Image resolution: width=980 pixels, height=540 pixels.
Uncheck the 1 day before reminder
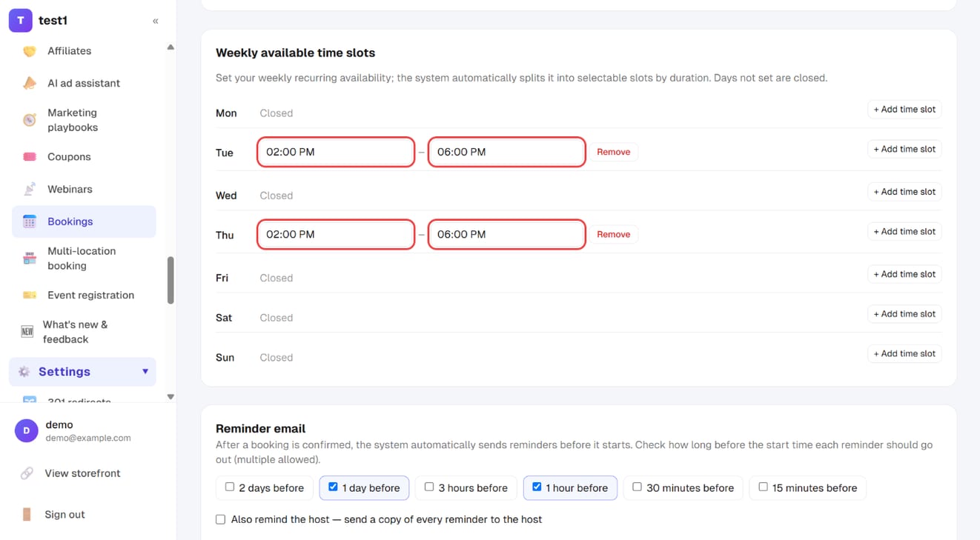tap(333, 487)
